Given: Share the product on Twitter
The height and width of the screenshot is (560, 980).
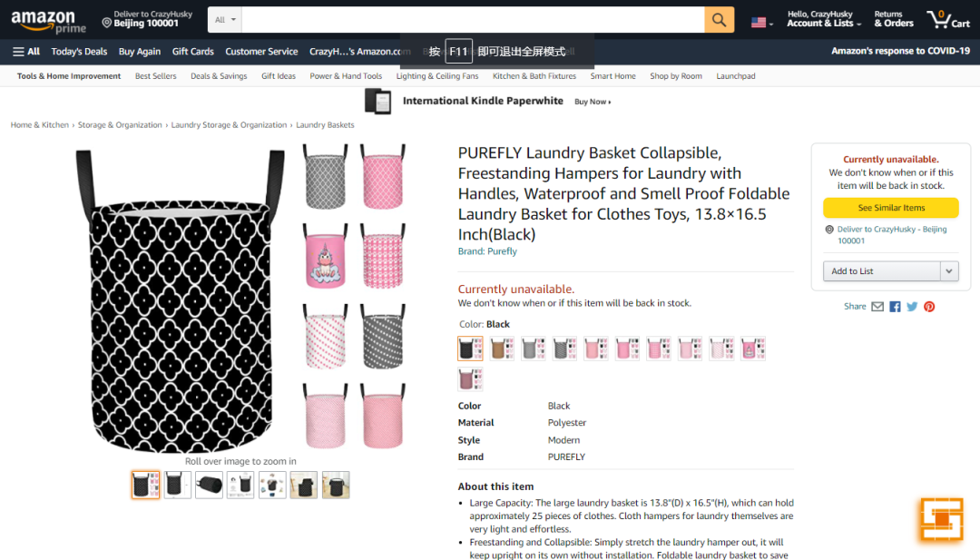Looking at the screenshot, I should [912, 307].
